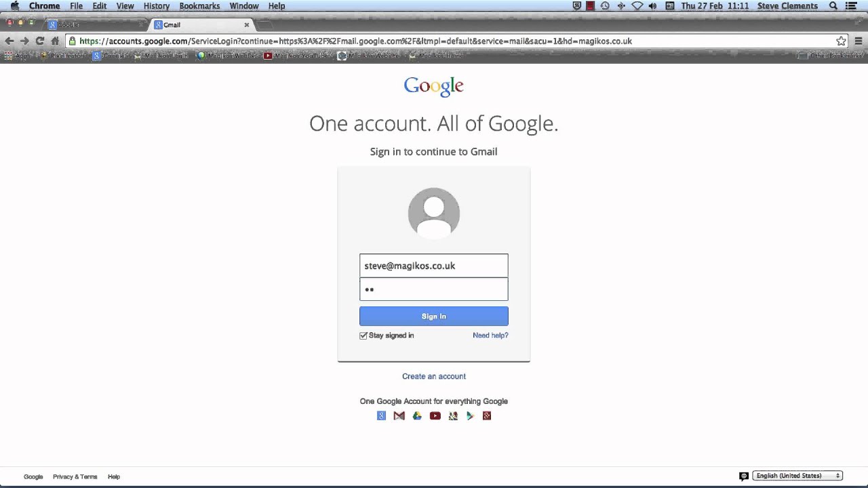Click the Google Maps service icon
The image size is (868, 488).
(x=452, y=415)
